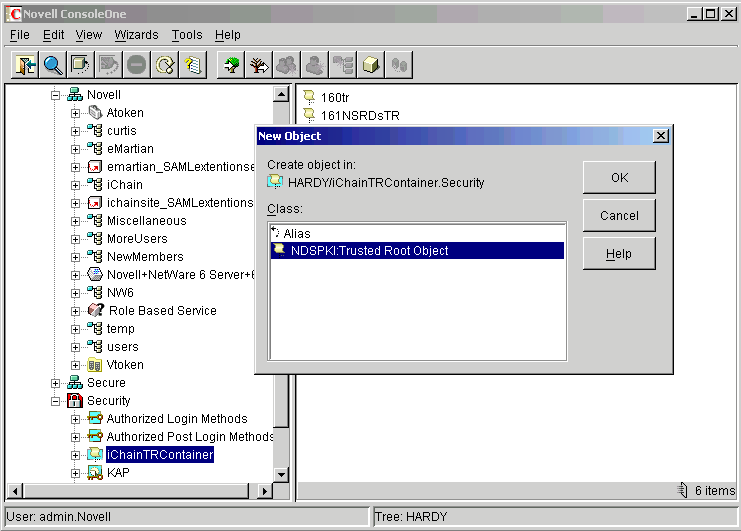Click the Secure organization icon
This screenshot has width=741, height=531.
tap(75, 383)
